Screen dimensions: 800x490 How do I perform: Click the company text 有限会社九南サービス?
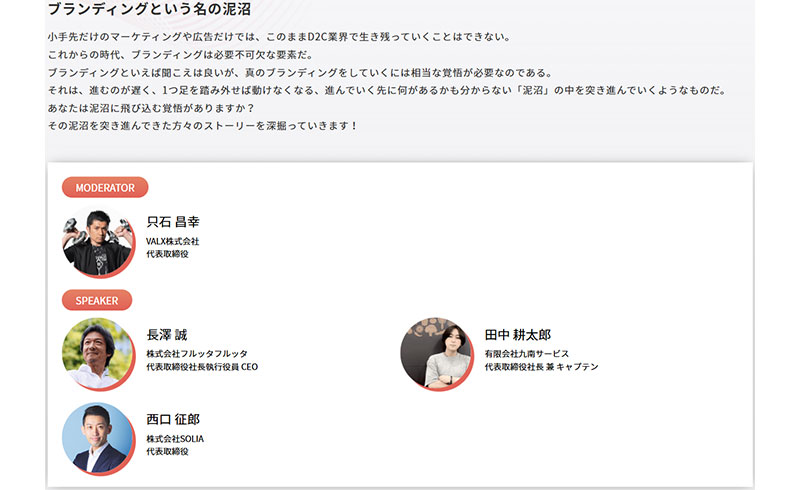[x=527, y=354]
